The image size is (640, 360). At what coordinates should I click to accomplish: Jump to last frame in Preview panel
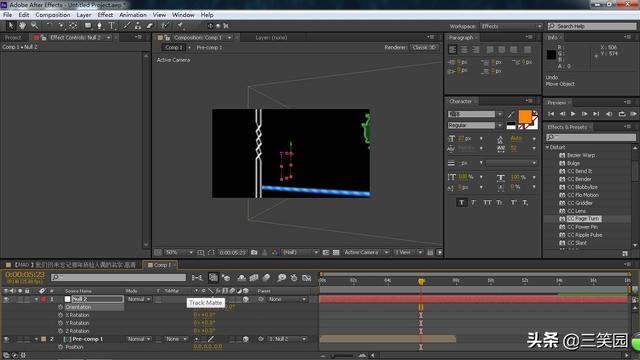click(x=596, y=114)
